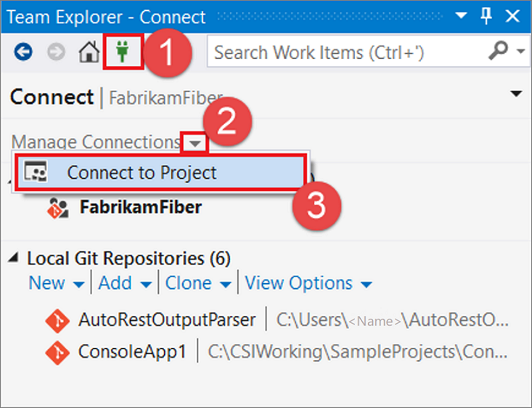Screen dimensions: 532x408
Task: Click the AutoRestOutputParser git repository icon
Action: click(x=57, y=320)
